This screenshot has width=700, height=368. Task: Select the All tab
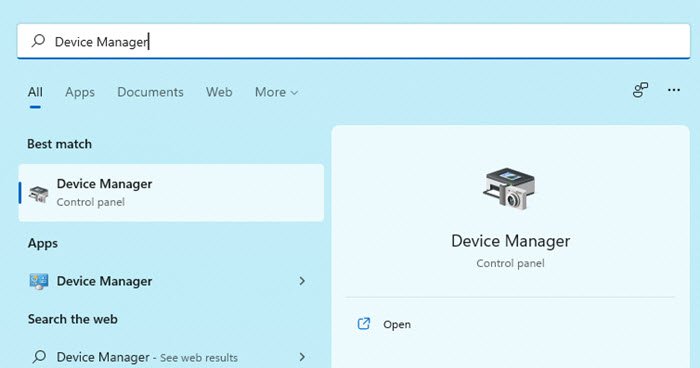click(x=35, y=92)
